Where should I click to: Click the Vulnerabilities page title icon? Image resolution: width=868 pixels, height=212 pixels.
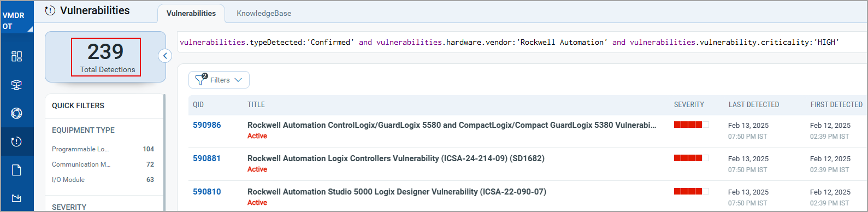pyautogui.click(x=50, y=10)
